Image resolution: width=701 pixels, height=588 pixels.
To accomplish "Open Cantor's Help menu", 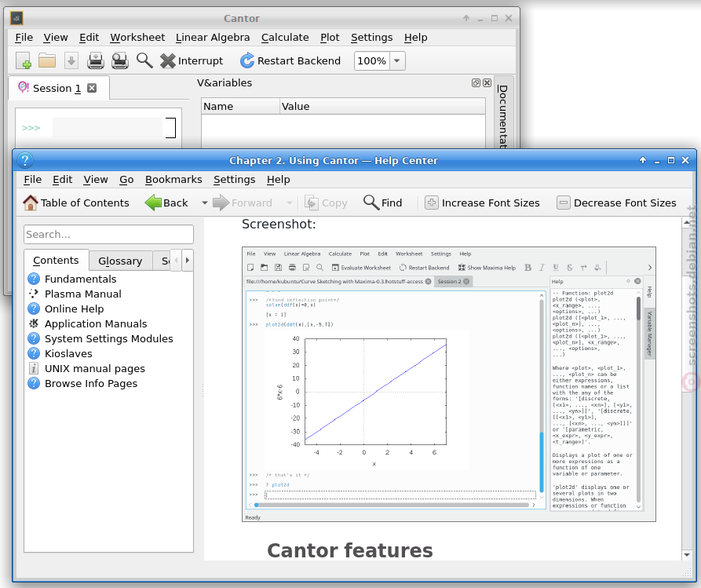I will 416,38.
